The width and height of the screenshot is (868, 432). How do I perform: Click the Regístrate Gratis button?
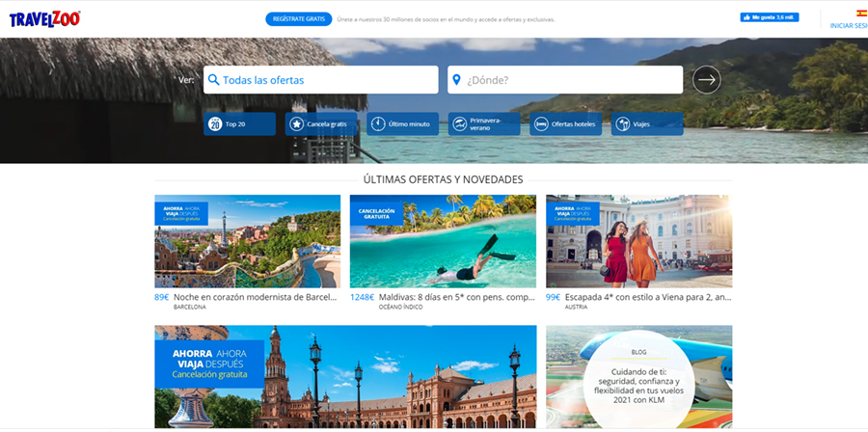[299, 19]
